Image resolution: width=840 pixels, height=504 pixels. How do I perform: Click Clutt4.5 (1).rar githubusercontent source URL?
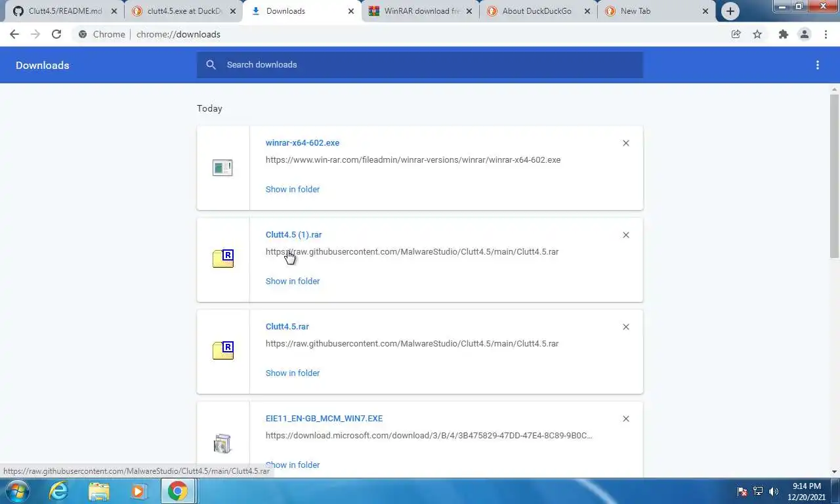(412, 251)
